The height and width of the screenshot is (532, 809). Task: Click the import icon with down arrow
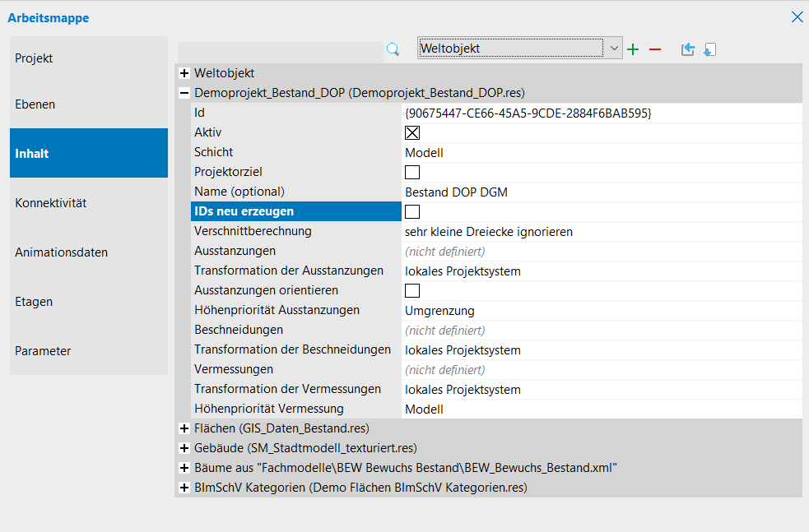click(709, 49)
